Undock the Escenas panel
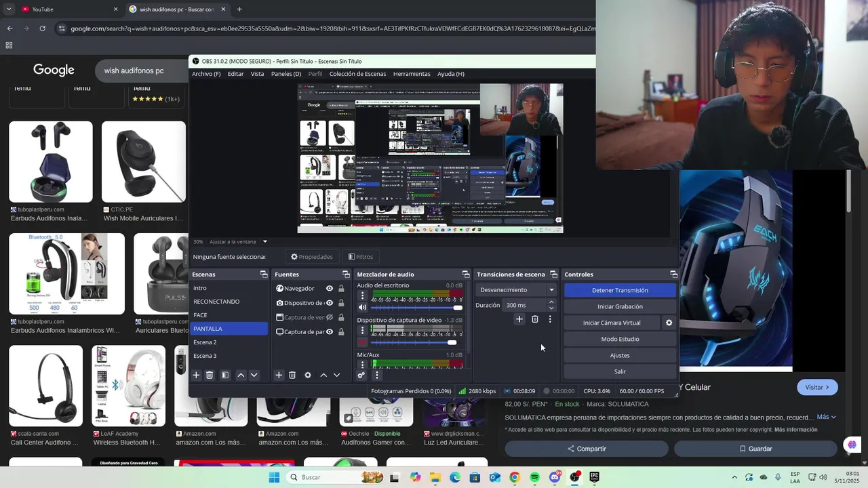 [264, 274]
